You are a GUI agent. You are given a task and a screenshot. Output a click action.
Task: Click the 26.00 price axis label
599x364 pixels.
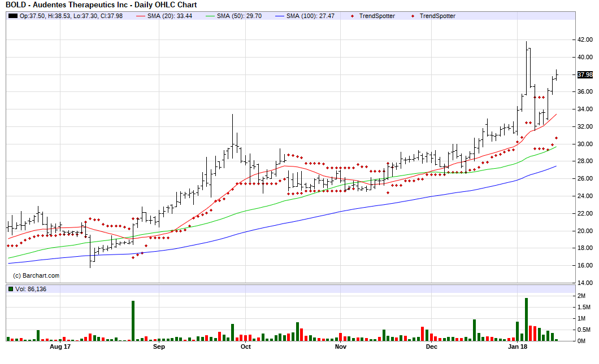click(x=585, y=178)
